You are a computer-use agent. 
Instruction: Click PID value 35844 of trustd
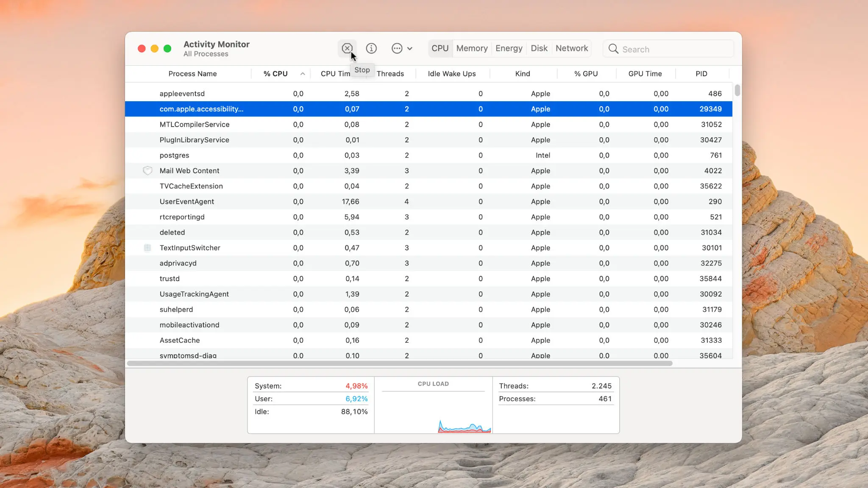710,279
